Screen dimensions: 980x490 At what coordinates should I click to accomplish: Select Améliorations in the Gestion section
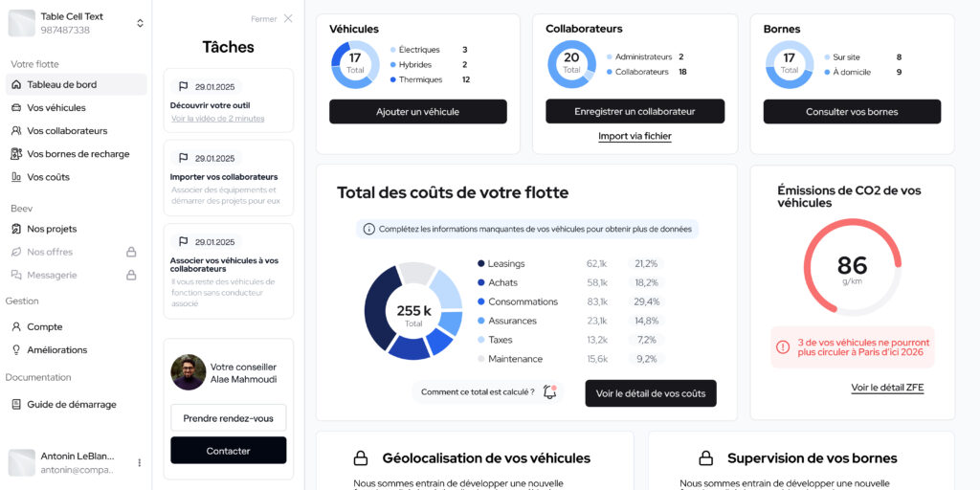pyautogui.click(x=56, y=350)
